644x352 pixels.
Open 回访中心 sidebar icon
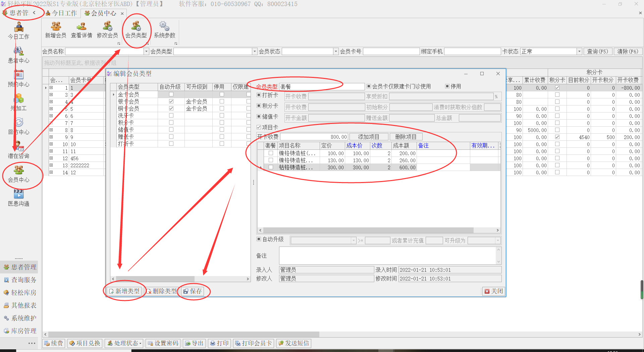click(19, 126)
